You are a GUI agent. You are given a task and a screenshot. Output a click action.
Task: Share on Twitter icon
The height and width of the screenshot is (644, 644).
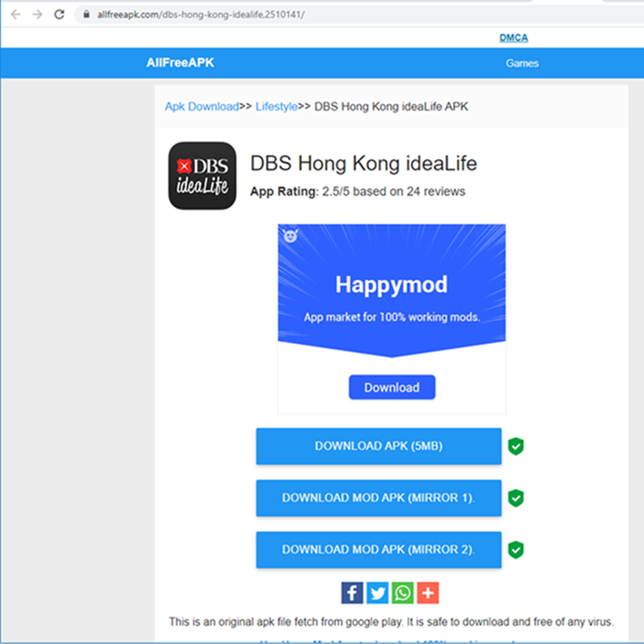(377, 593)
